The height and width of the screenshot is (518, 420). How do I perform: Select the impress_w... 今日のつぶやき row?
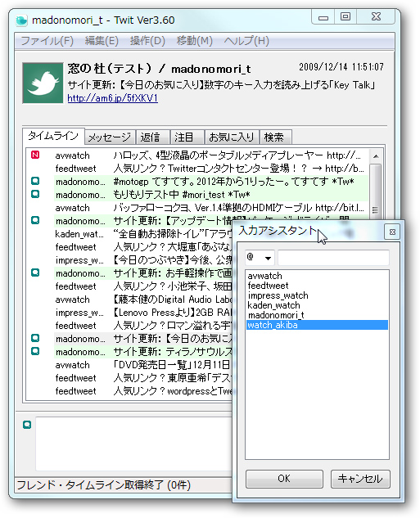point(130,260)
